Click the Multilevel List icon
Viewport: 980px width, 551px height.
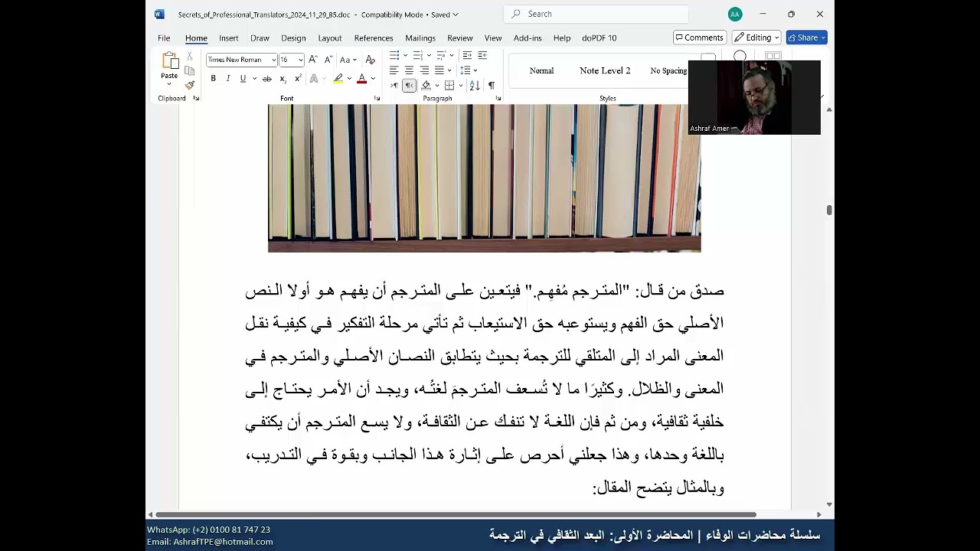[x=440, y=56]
